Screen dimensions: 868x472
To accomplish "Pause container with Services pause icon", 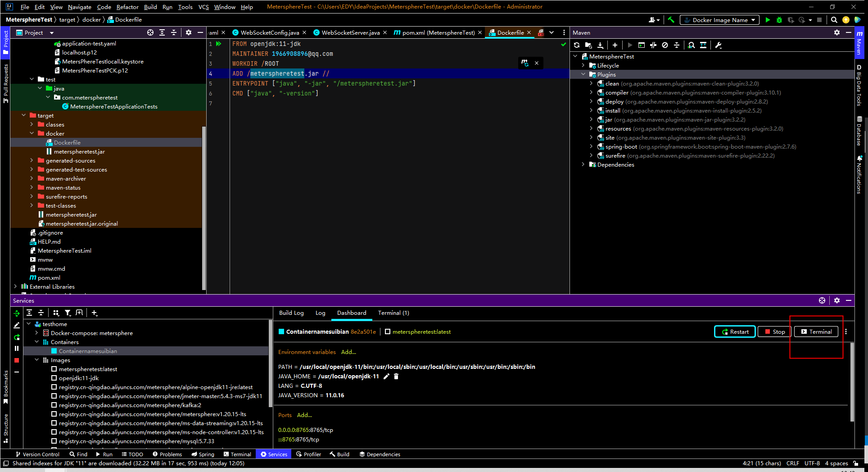I will click(17, 348).
